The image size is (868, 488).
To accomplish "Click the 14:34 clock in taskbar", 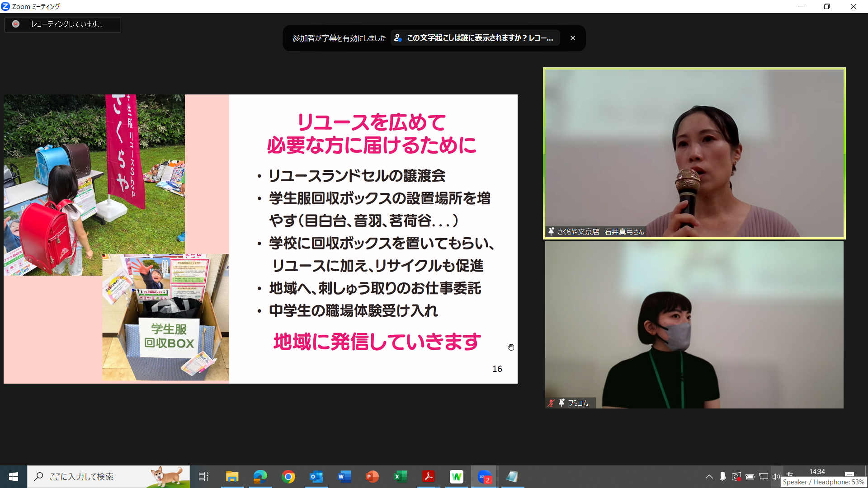I will [x=817, y=471].
